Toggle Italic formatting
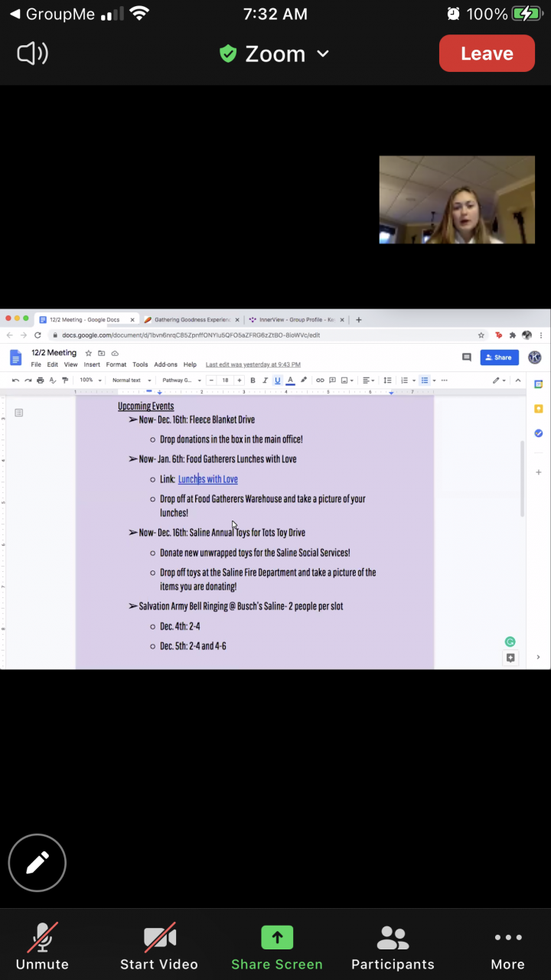 (265, 381)
